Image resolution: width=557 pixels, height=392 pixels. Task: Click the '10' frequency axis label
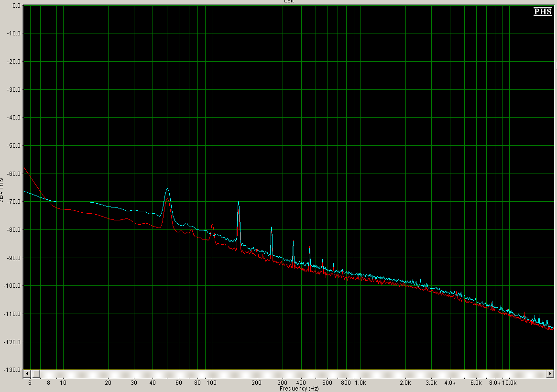point(63,383)
